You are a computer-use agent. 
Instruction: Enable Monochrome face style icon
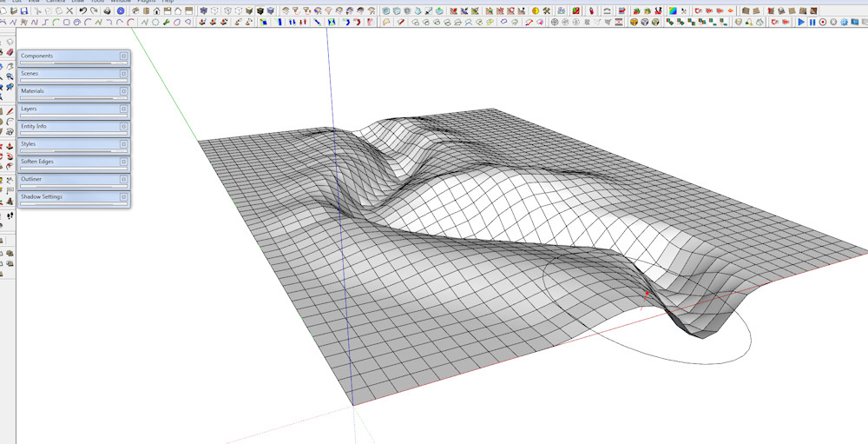[x=270, y=10]
